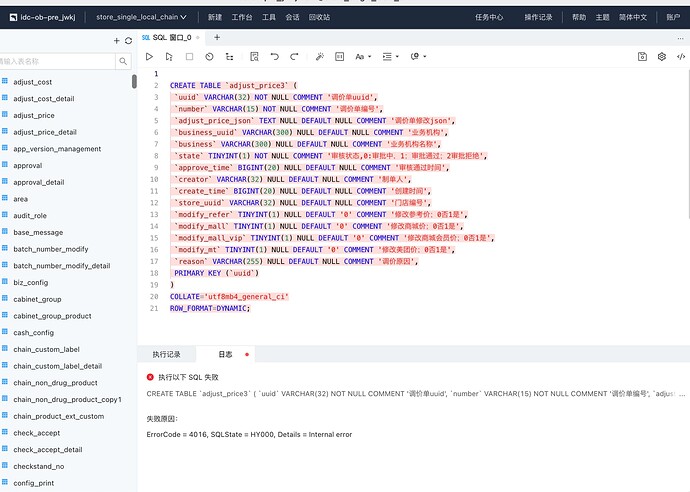
Task: Run the selected statement with the cursor-play icon
Action: [x=169, y=56]
